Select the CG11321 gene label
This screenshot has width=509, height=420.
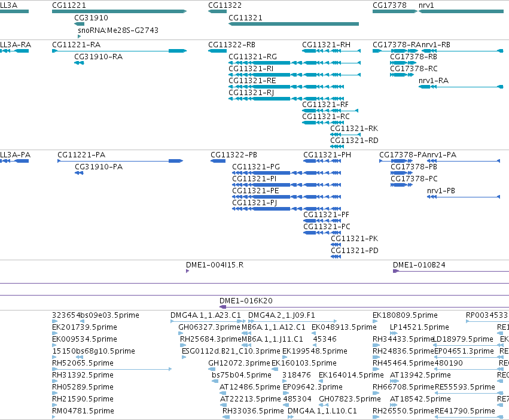(245, 17)
